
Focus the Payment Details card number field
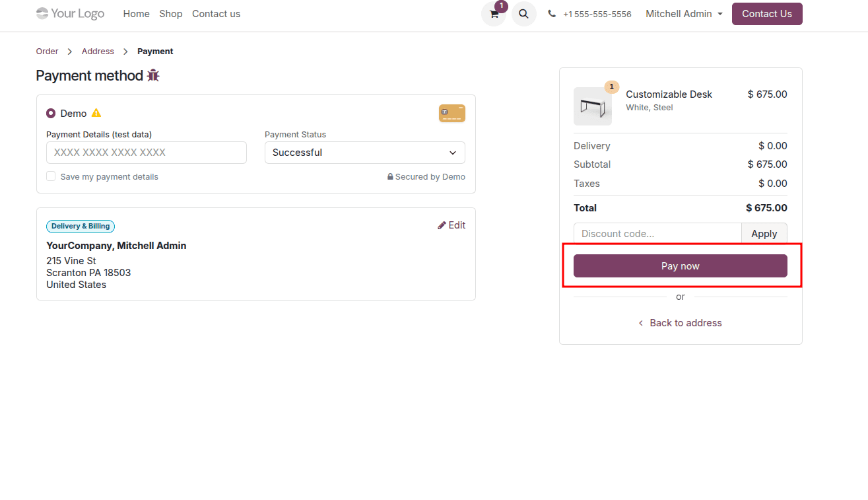147,153
